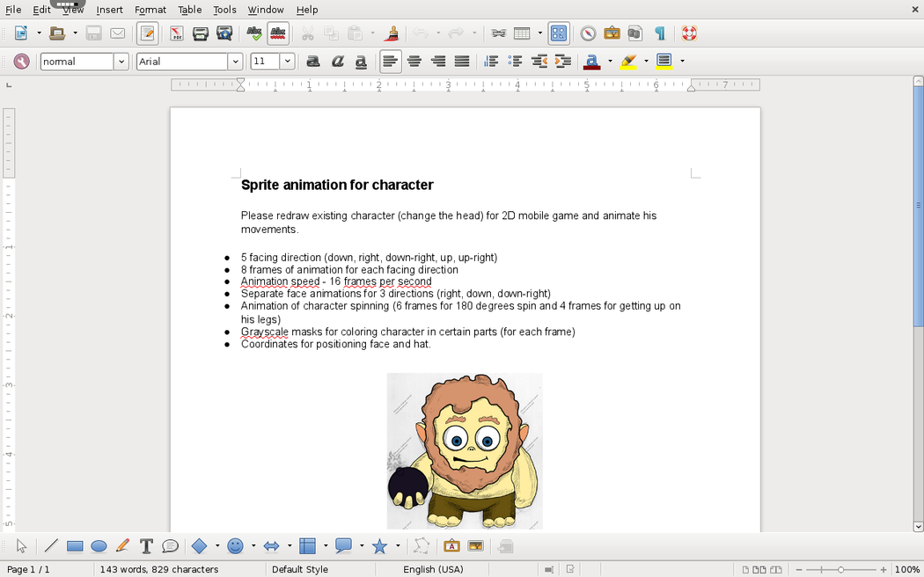Expand the paragraph style dropdown
The image size is (924, 577).
click(x=121, y=62)
